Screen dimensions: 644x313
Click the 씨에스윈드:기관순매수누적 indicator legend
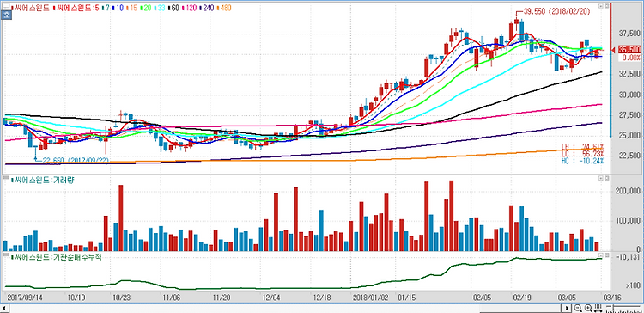click(x=57, y=257)
